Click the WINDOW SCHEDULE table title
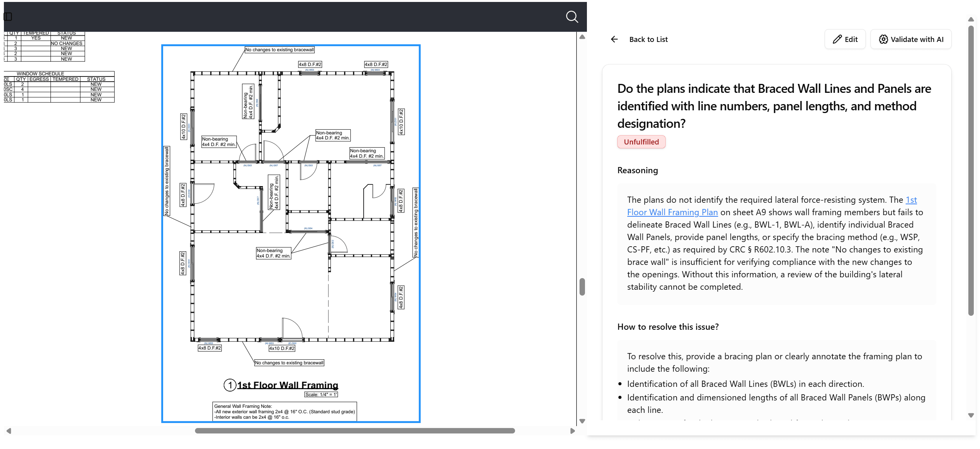Viewport: 980px width, 449px height. click(x=40, y=73)
